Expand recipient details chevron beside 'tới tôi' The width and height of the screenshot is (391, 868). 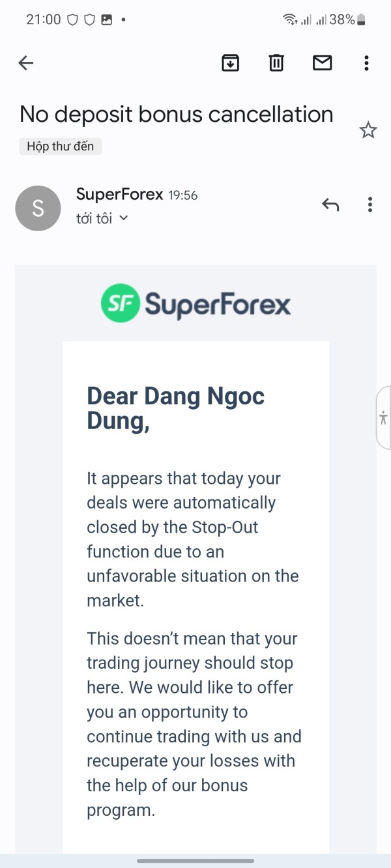click(124, 218)
